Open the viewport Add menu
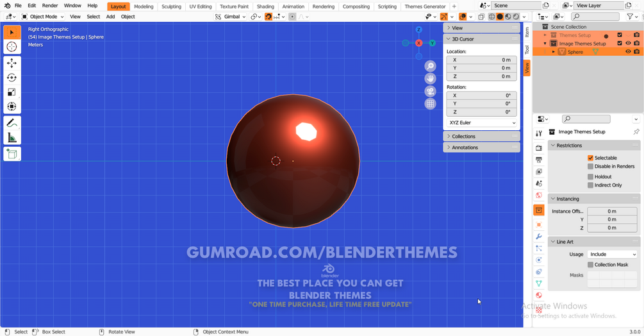Viewport: 644px width, 336px height. [110, 17]
